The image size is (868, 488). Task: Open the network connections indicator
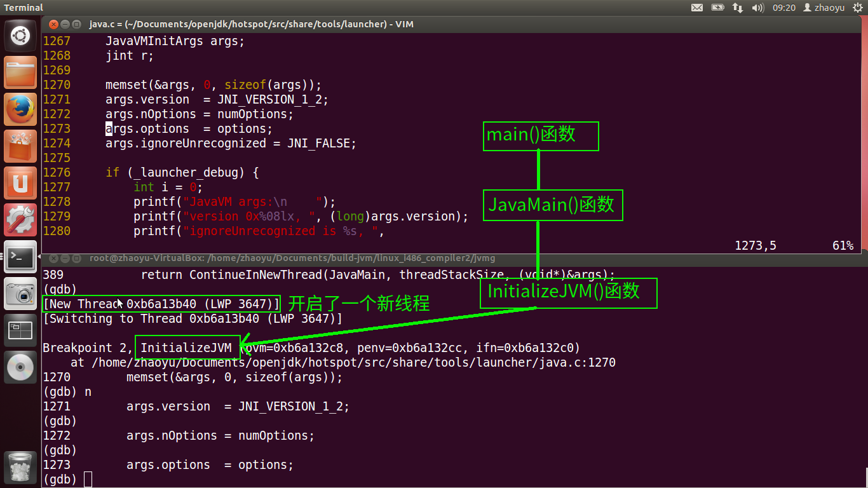[x=738, y=8]
